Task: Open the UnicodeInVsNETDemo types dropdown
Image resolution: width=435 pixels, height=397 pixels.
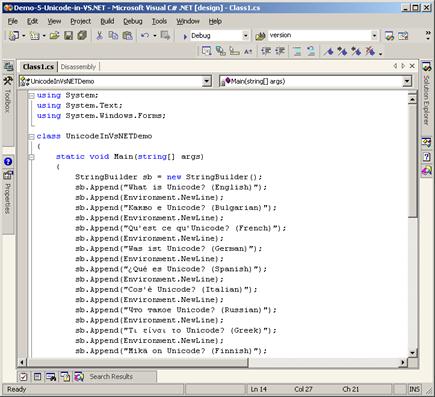Action: tap(207, 81)
